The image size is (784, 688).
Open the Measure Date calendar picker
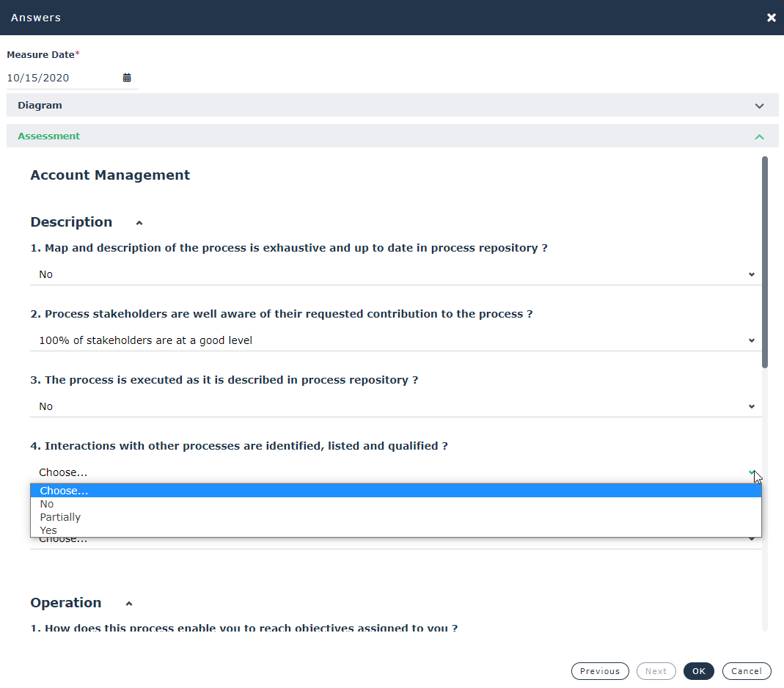coord(127,78)
